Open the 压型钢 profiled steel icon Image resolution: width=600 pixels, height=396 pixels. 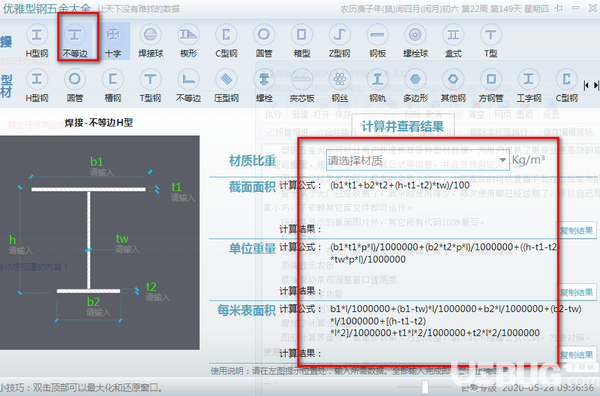click(x=226, y=86)
